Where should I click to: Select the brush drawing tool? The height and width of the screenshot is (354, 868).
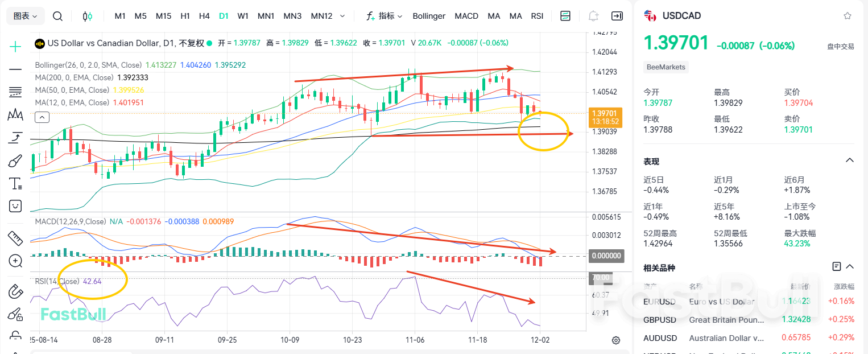pyautogui.click(x=15, y=160)
